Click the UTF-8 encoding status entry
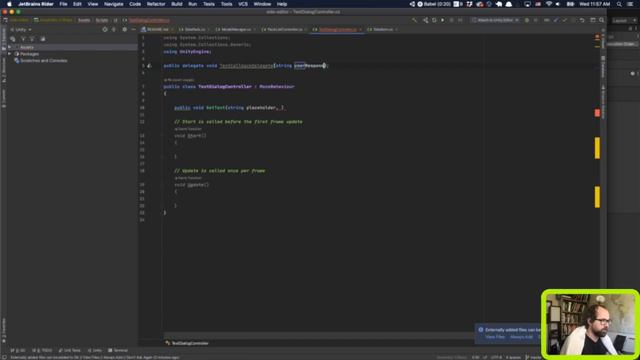The image size is (640, 360). coord(496,357)
